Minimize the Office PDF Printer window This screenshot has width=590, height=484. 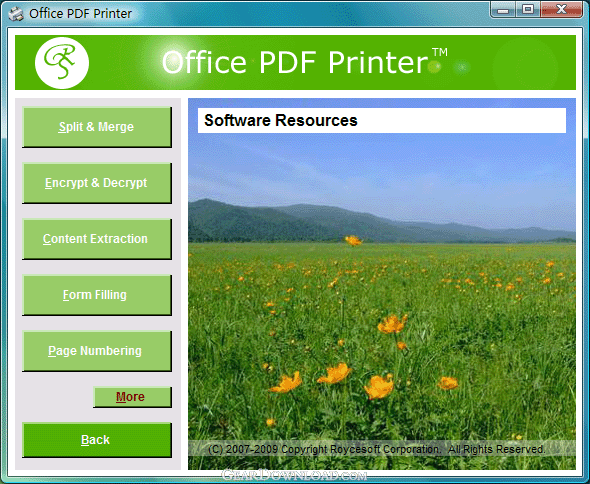tap(503, 10)
